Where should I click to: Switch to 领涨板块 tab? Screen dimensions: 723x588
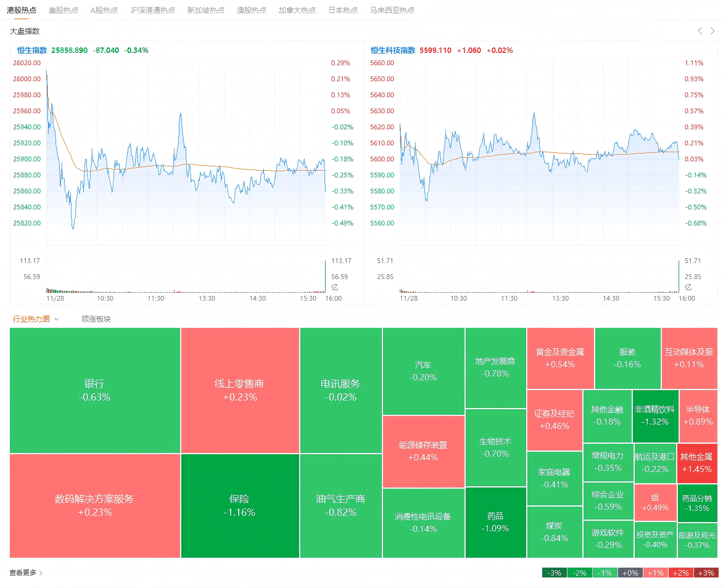96,319
